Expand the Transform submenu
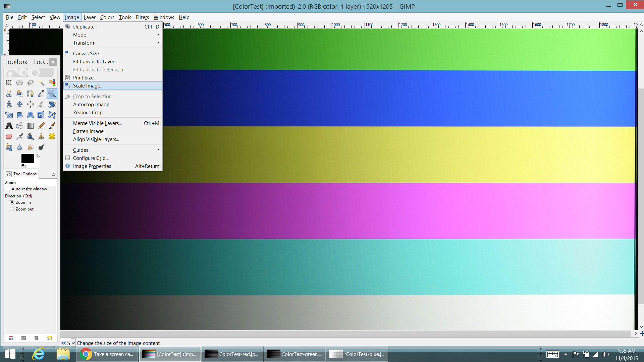 [x=113, y=43]
